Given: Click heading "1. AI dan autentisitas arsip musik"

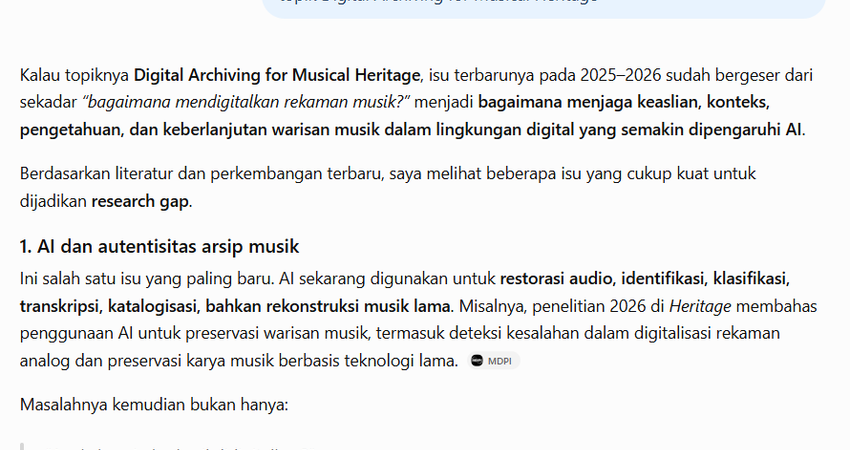Looking at the screenshot, I should tap(159, 247).
